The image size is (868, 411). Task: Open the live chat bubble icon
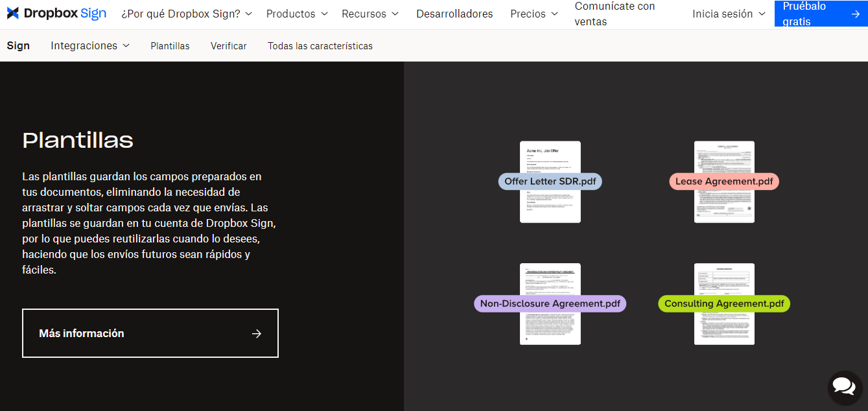pyautogui.click(x=844, y=387)
